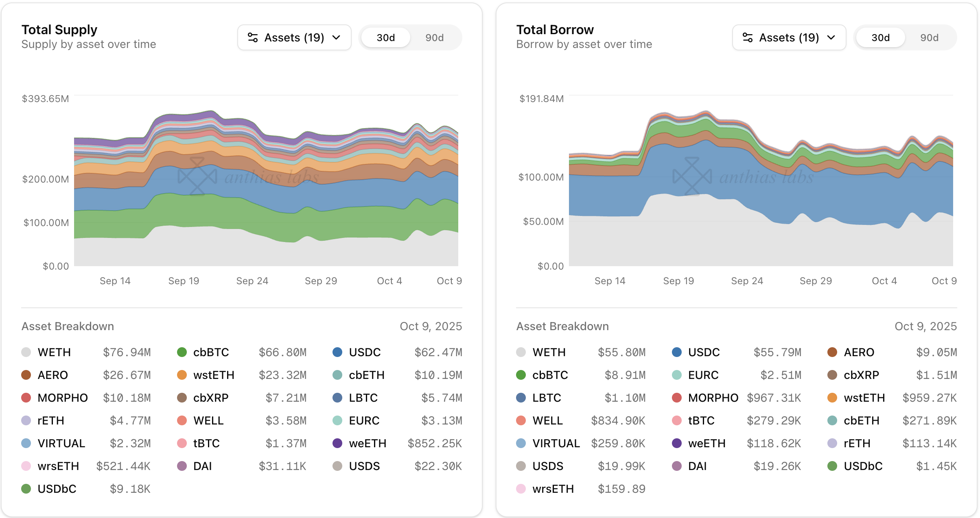Click the cbBTC green dot in supply breakdown
This screenshot has height=518, width=980.
[x=182, y=352]
